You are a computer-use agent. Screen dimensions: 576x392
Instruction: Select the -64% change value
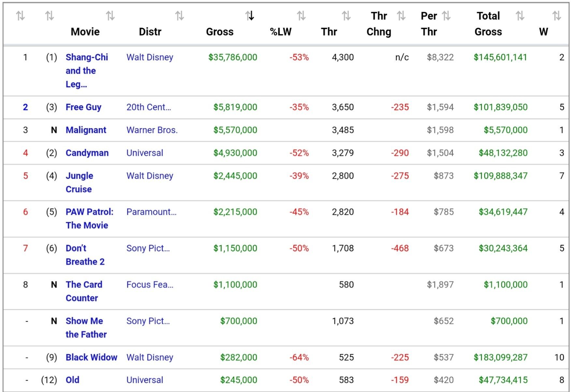(x=299, y=357)
